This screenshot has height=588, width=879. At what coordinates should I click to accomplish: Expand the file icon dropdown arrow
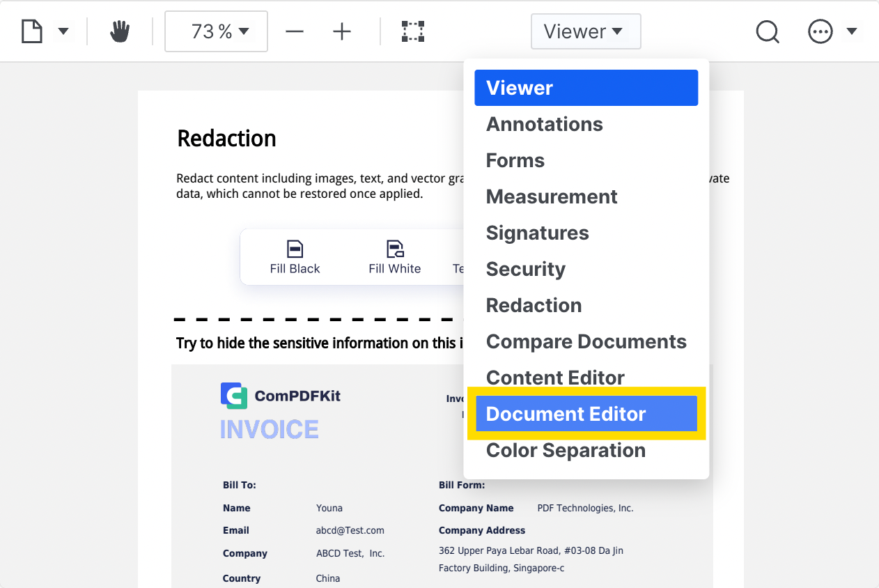pyautogui.click(x=63, y=31)
